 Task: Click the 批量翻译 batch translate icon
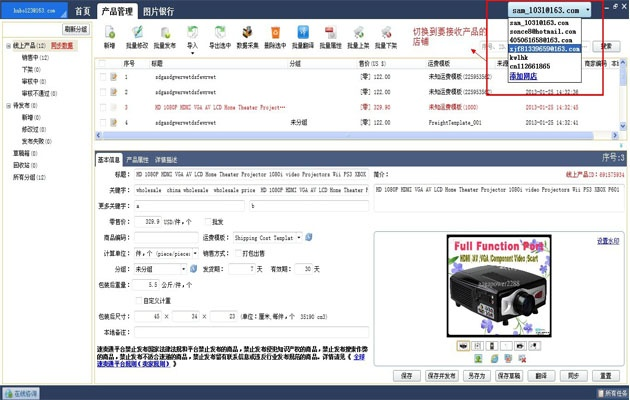point(303,32)
